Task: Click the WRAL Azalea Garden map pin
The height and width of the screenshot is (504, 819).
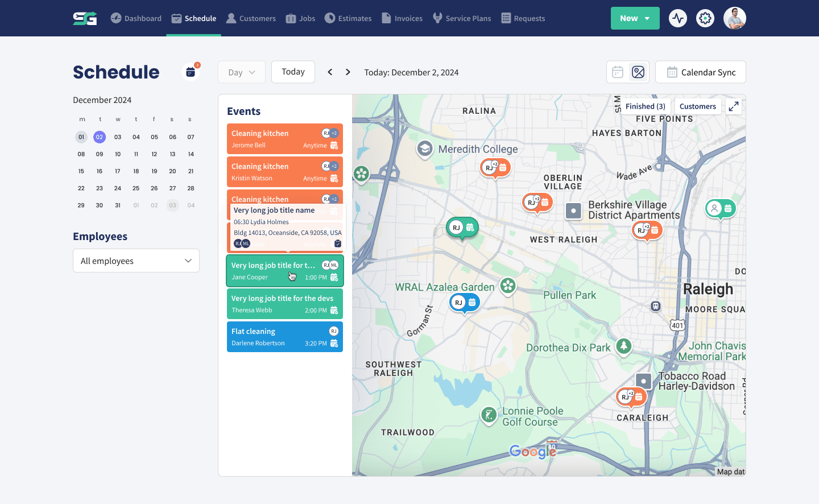Action: (508, 286)
